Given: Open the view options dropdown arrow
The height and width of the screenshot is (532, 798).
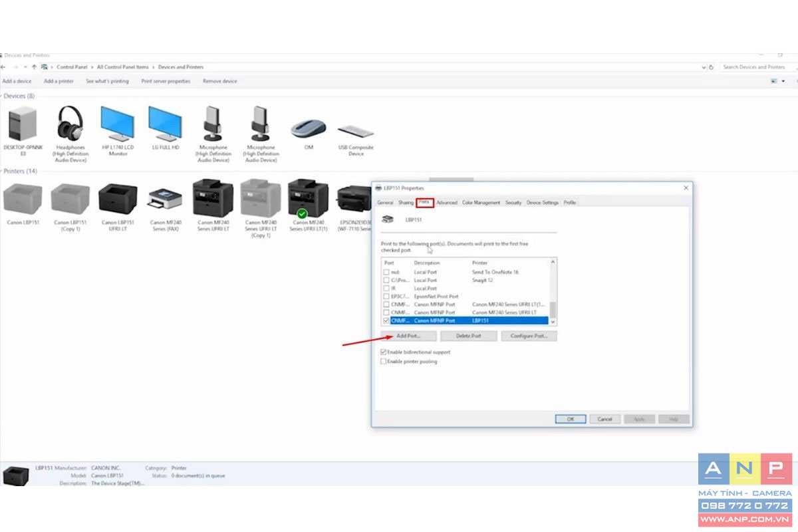Looking at the screenshot, I should [782, 81].
